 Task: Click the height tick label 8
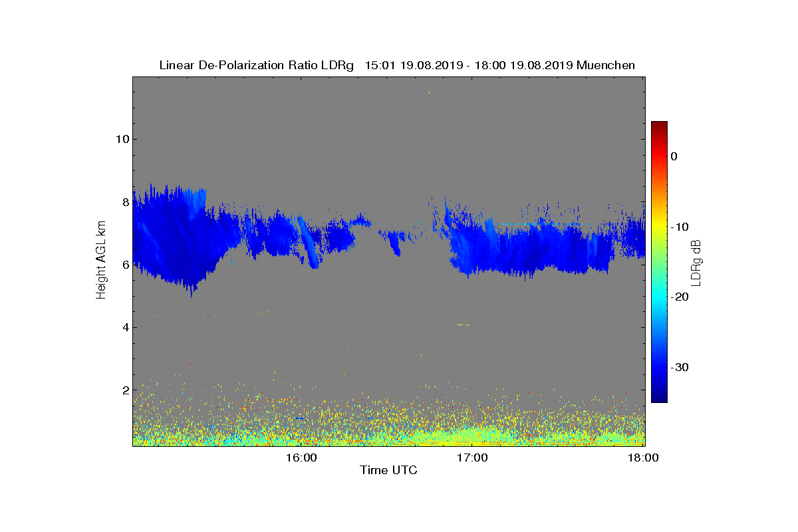point(125,201)
